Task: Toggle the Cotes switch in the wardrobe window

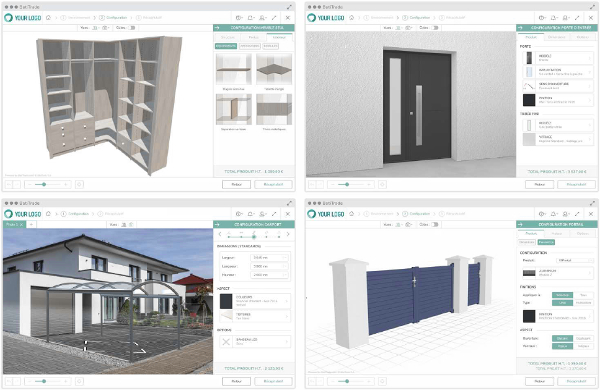Action: pyautogui.click(x=132, y=28)
